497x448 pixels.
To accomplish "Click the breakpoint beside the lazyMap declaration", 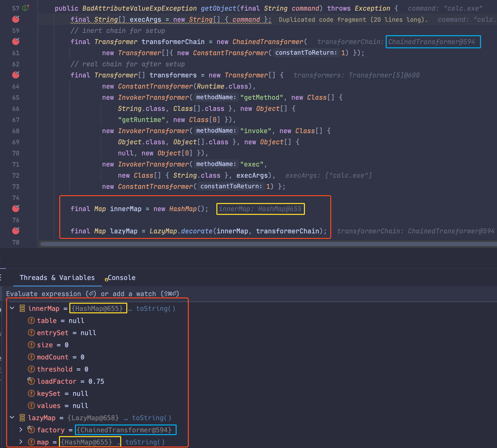I will (x=16, y=231).
